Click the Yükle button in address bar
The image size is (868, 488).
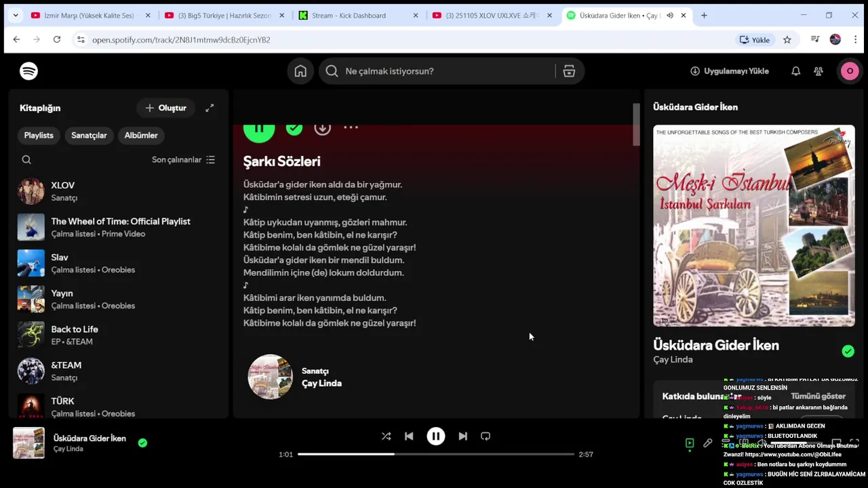click(x=755, y=40)
